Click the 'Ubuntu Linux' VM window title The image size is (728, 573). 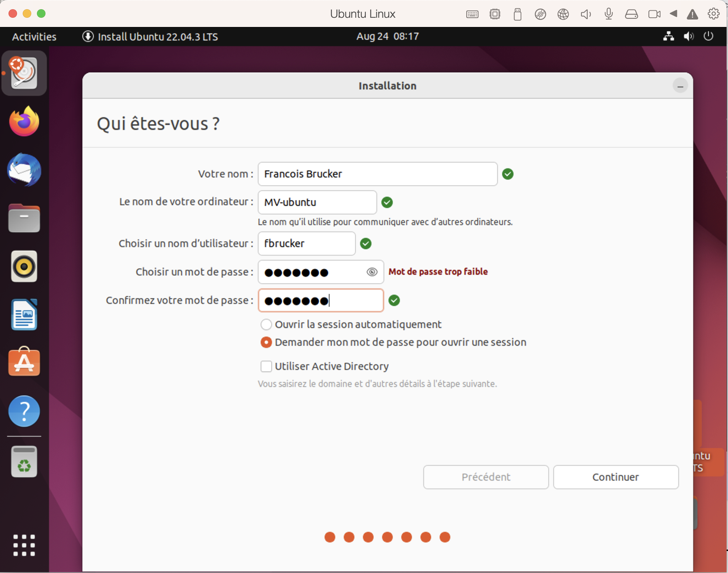[363, 14]
